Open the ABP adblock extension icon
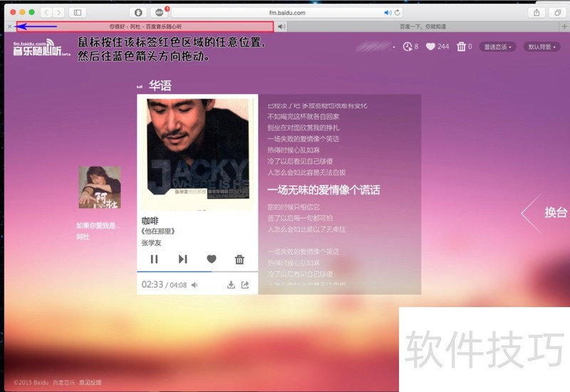570x392 pixels. pos(159,12)
